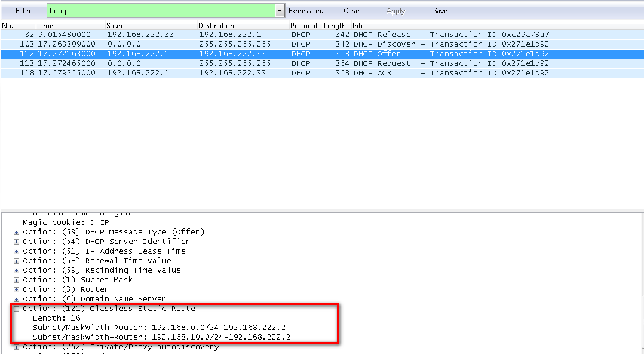The image size is (644, 354).
Task: Apply the current filter
Action: (x=395, y=10)
